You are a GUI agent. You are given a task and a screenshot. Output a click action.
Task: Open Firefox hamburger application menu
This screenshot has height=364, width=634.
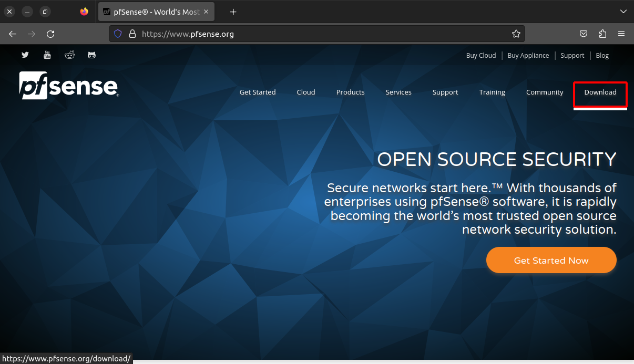point(621,34)
